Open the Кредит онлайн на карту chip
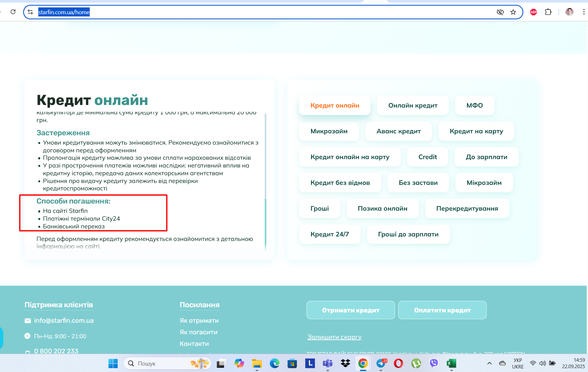 350,157
